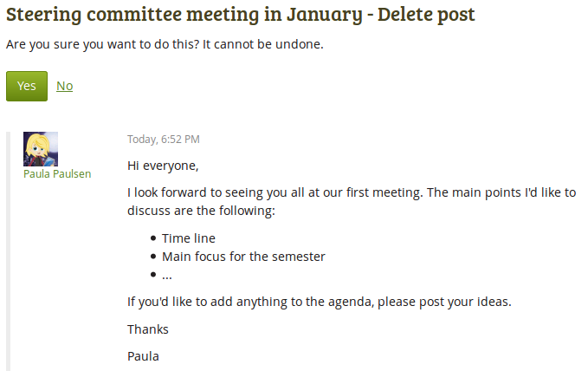This screenshot has width=588, height=371.
Task: Open the Paula Paulsen profile name link
Action: [x=57, y=173]
